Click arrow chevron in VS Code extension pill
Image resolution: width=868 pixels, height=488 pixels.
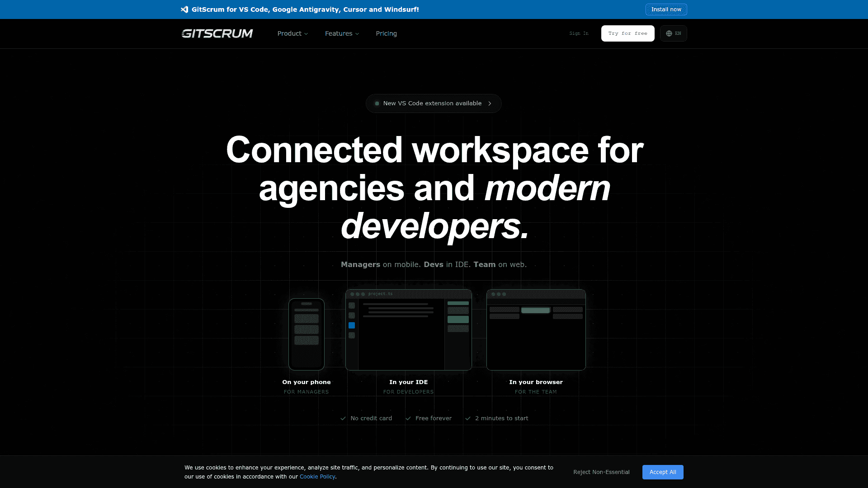point(490,103)
